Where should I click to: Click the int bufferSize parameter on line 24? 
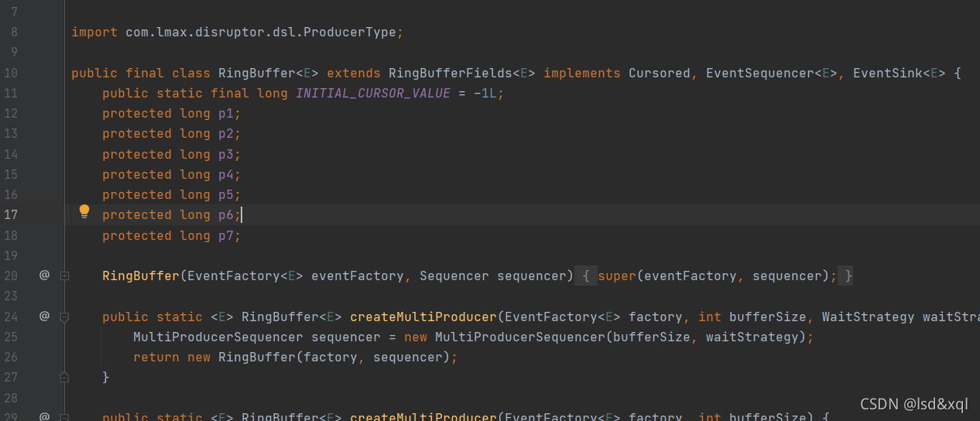(749, 317)
